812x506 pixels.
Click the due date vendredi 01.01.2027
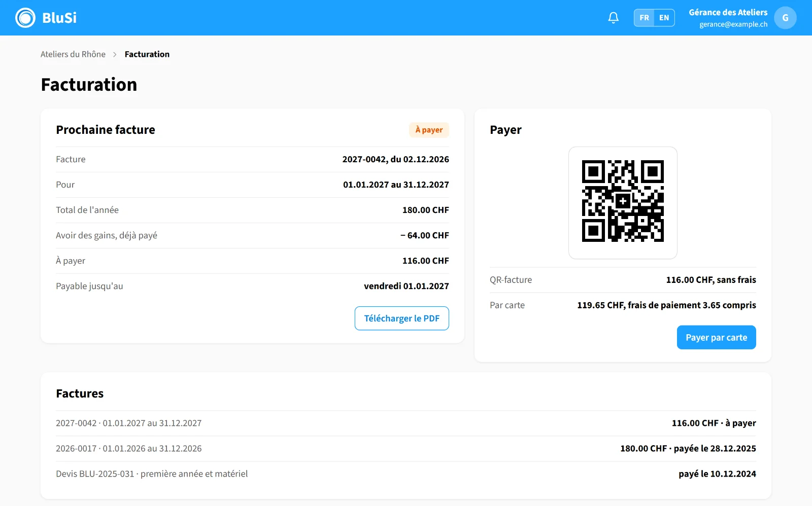point(407,286)
